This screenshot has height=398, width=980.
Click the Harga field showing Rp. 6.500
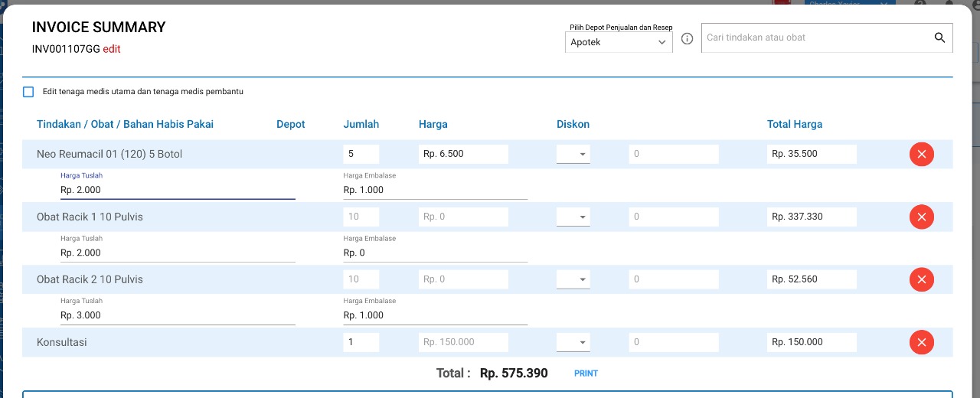click(463, 154)
